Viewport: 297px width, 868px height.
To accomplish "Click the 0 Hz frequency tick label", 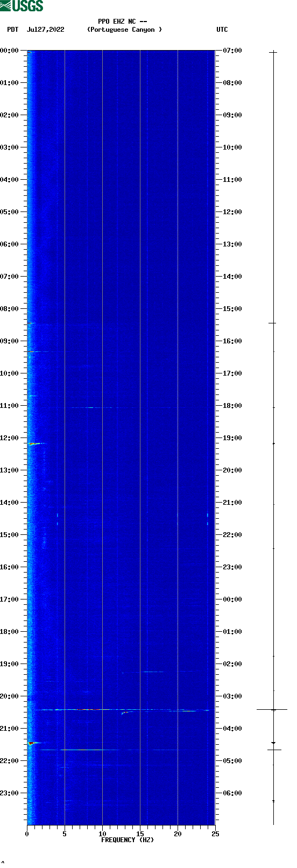I will click(27, 834).
